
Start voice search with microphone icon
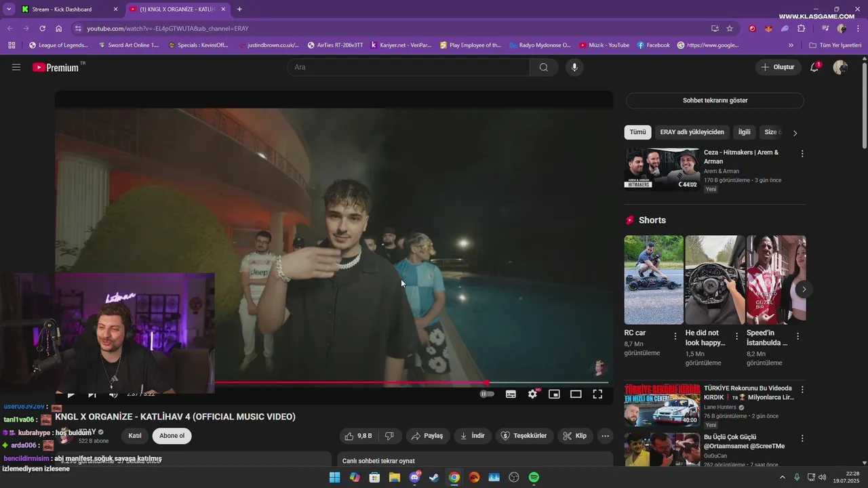click(x=574, y=67)
